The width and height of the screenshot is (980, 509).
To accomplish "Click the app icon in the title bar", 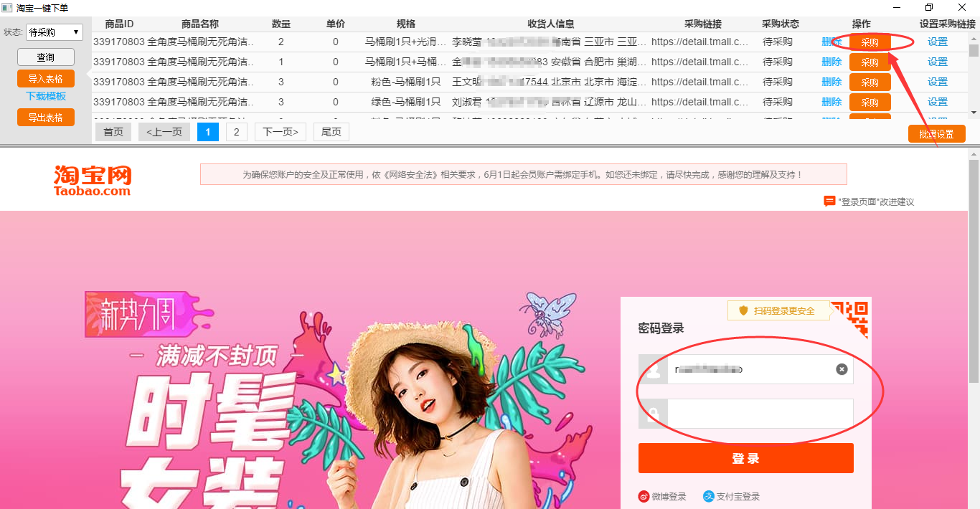I will click(x=7, y=7).
